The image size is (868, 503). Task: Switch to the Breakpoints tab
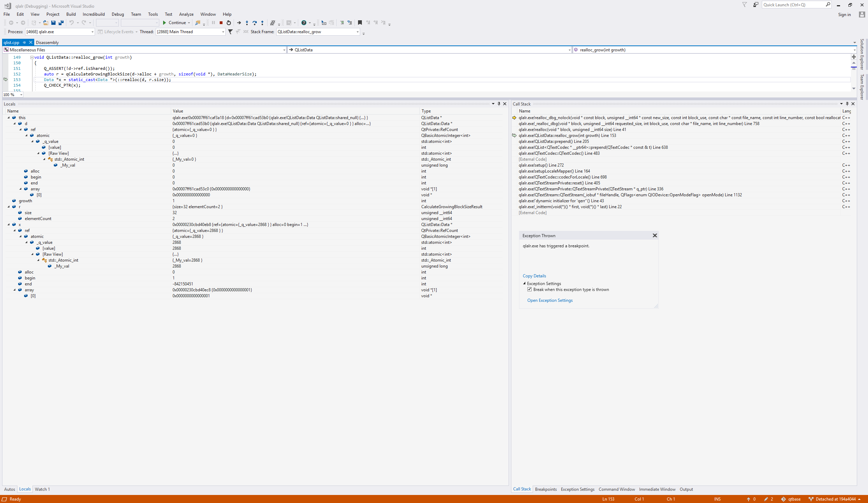pyautogui.click(x=546, y=489)
